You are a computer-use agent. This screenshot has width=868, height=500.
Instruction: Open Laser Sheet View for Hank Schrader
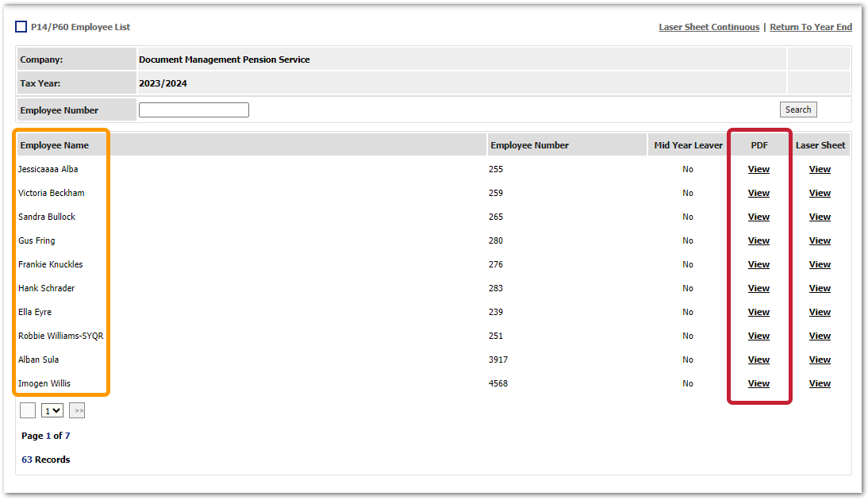click(820, 288)
